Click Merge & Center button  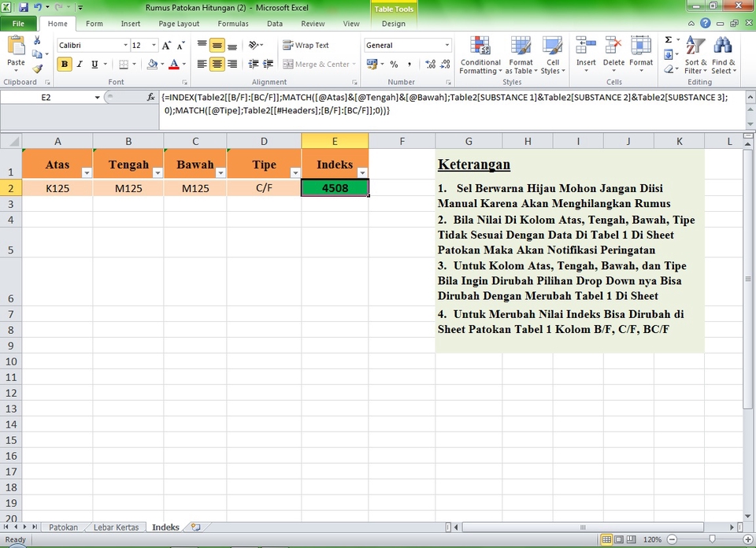[319, 64]
